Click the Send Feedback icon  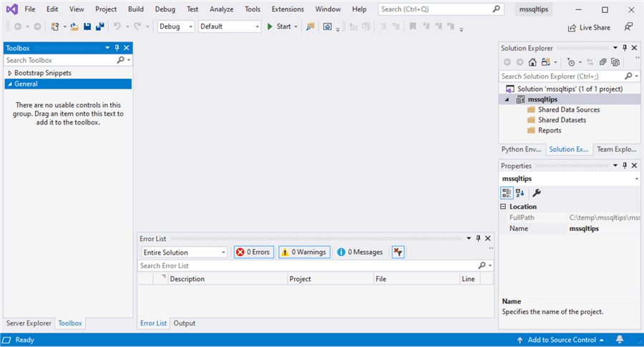coord(628,27)
